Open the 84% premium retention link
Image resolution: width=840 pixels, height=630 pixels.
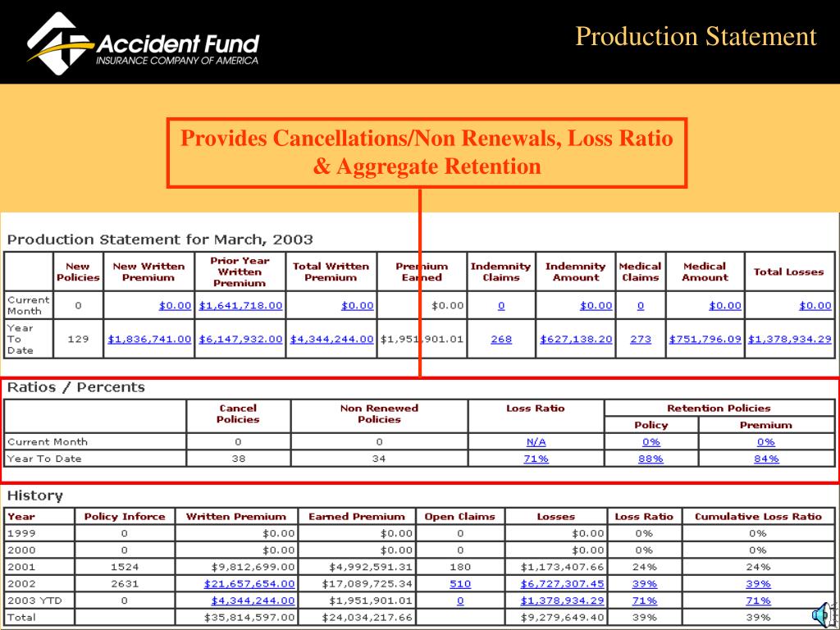tap(766, 459)
